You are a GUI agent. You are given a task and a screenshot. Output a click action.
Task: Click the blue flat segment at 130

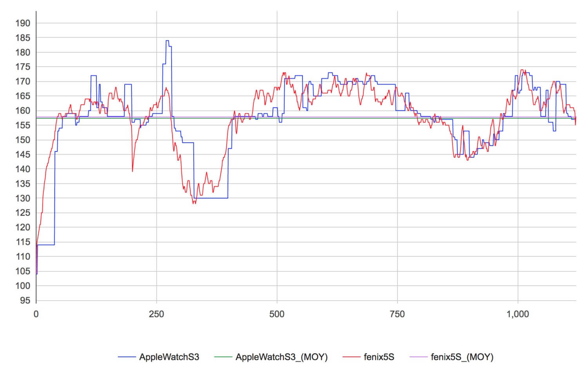coord(211,198)
